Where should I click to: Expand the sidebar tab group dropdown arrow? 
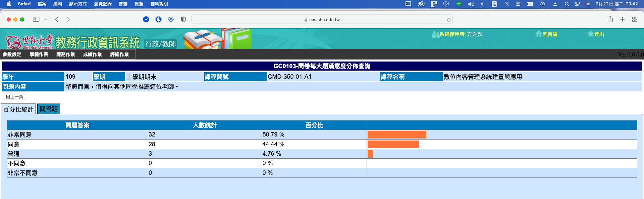click(x=46, y=19)
